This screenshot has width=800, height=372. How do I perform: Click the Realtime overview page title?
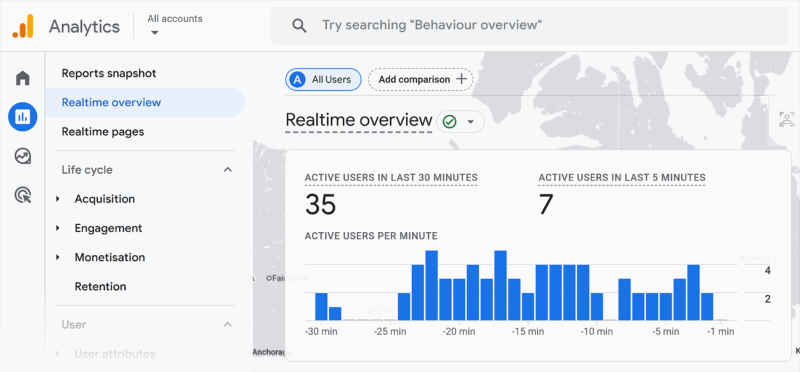pos(359,120)
